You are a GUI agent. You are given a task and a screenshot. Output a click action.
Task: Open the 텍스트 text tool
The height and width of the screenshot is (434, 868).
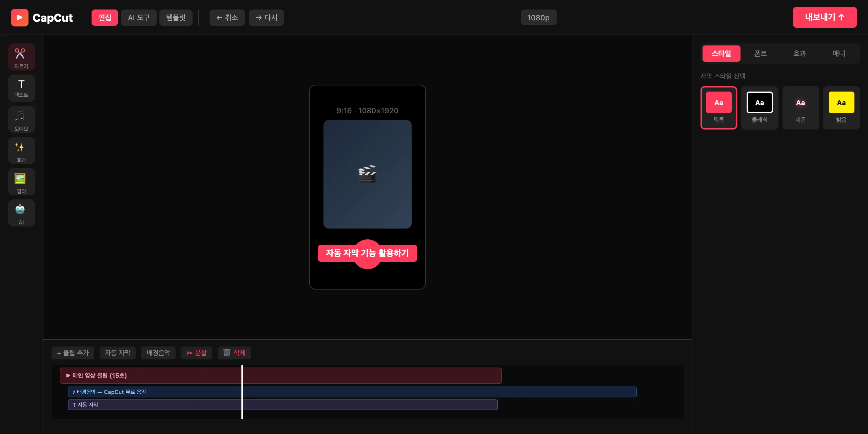point(21,88)
